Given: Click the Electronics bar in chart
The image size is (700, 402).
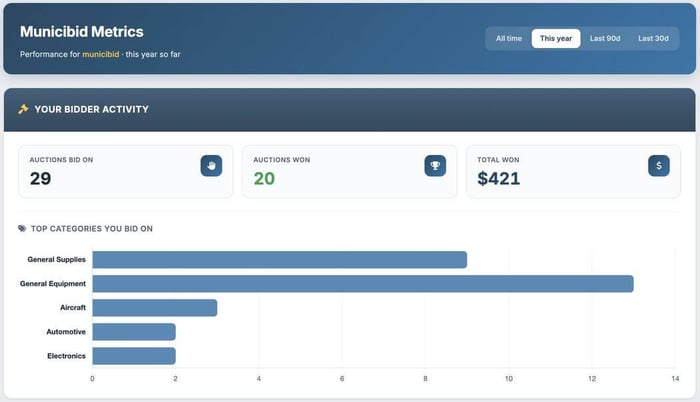Looking at the screenshot, I should click(134, 356).
